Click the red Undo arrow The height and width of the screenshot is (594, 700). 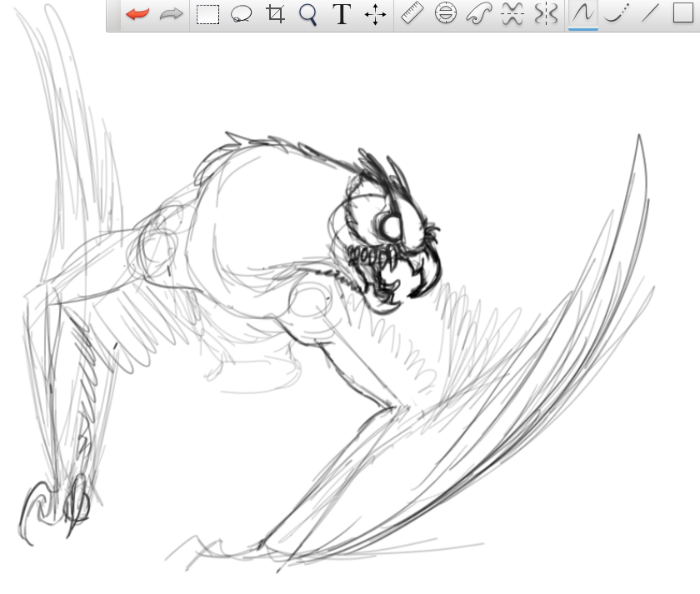(x=137, y=14)
